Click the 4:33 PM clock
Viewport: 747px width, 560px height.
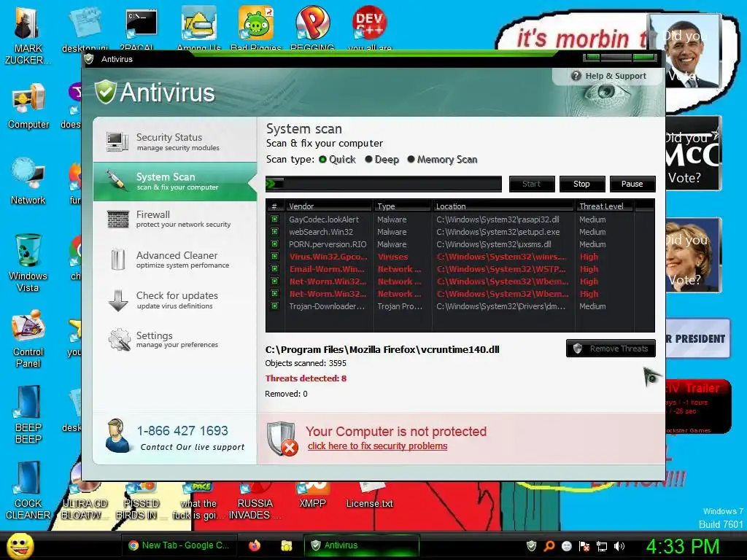[x=683, y=546]
